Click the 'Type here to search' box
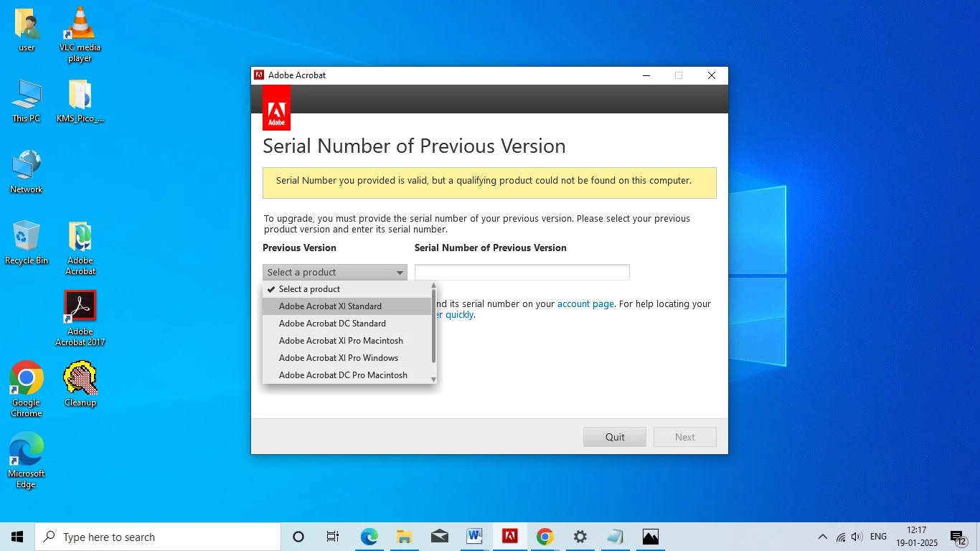The image size is (980, 551). point(158,537)
